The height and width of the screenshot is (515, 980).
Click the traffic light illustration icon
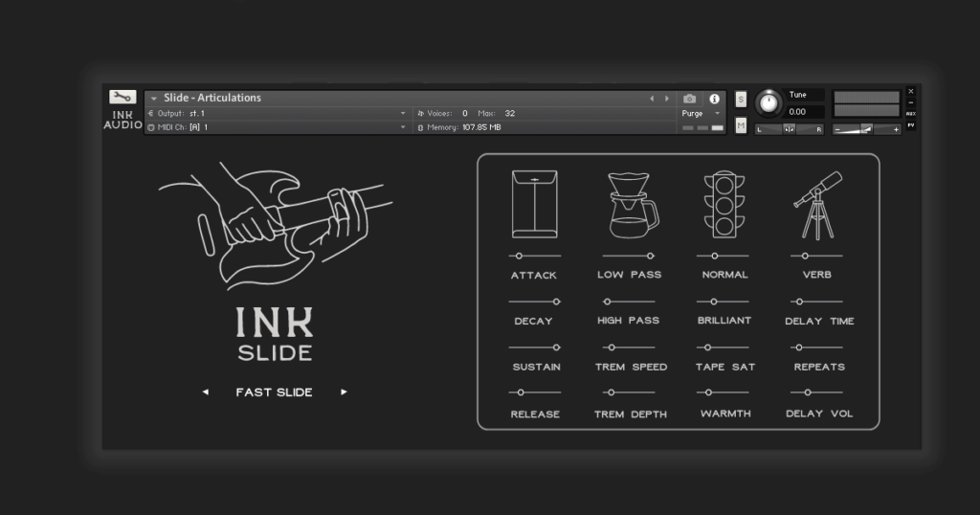pyautogui.click(x=724, y=205)
